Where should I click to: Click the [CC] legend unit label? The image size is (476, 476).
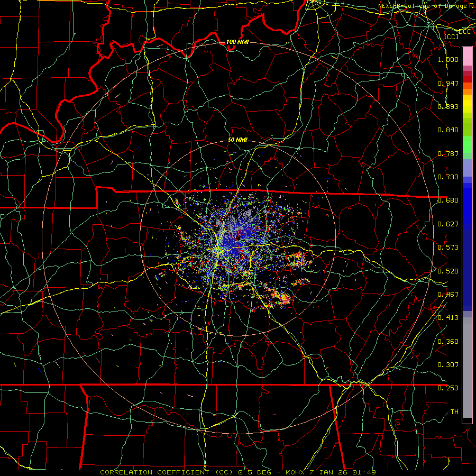[451, 36]
